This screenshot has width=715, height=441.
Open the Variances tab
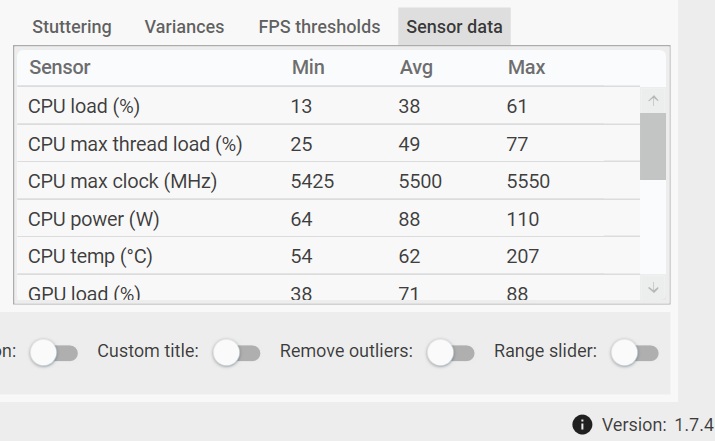(x=184, y=27)
